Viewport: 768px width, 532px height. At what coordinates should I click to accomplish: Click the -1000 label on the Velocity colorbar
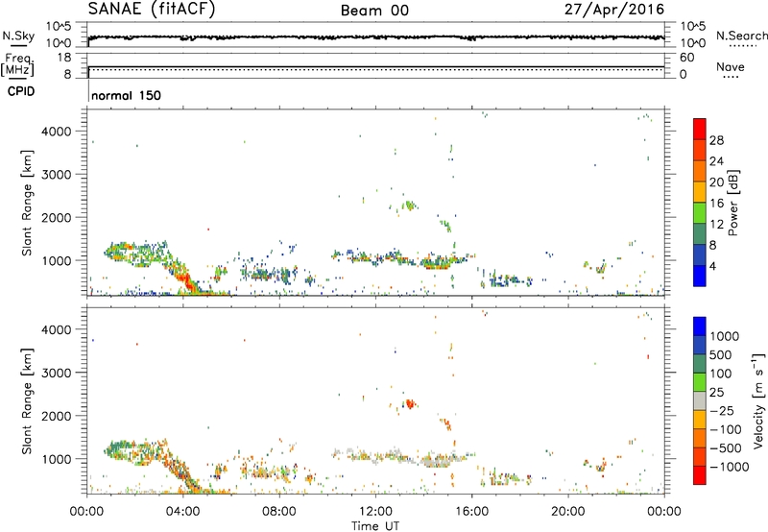tap(729, 467)
